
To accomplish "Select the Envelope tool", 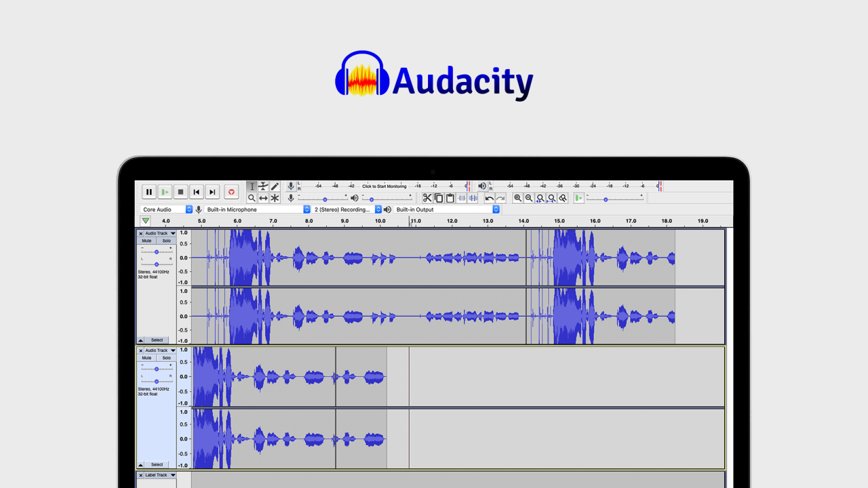I will pos(263,186).
